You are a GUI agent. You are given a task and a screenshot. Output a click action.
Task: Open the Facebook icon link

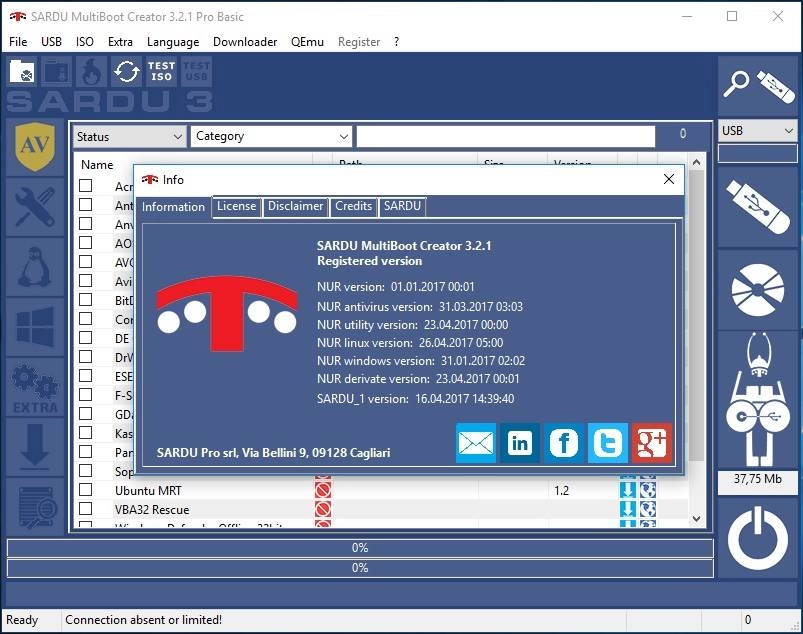coord(564,443)
